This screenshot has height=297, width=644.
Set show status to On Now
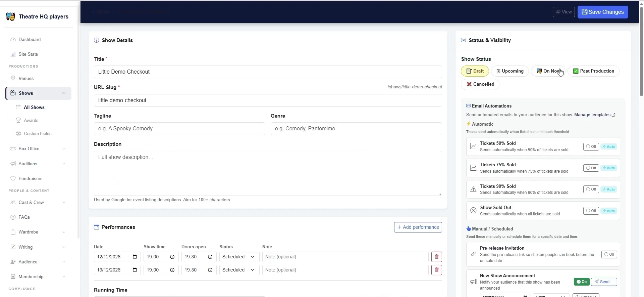point(548,71)
